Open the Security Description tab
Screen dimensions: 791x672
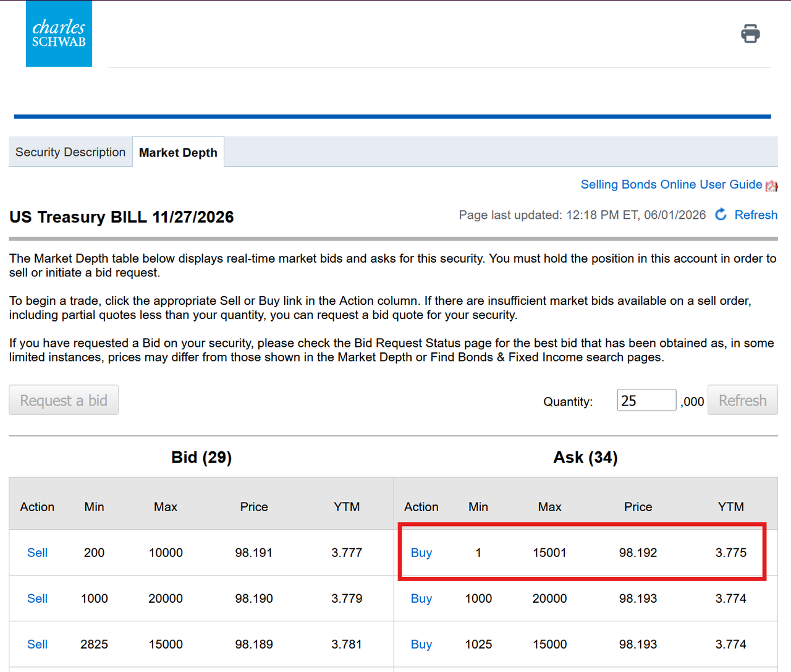[x=70, y=152]
